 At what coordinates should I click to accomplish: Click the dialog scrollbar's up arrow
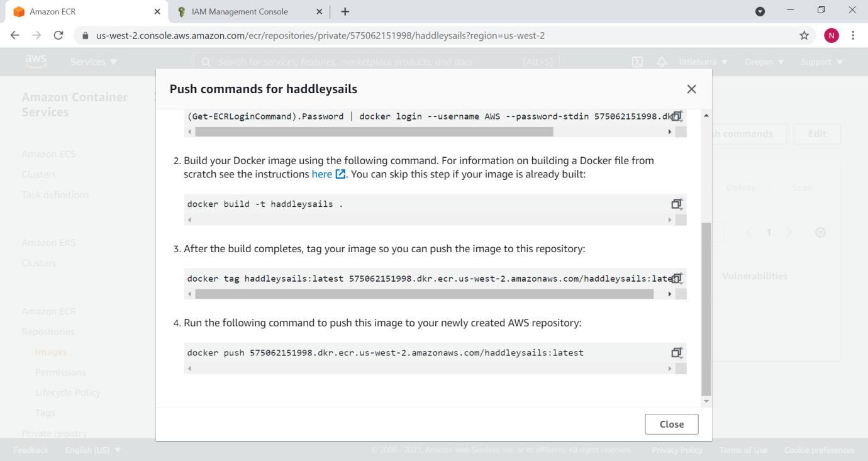(706, 116)
